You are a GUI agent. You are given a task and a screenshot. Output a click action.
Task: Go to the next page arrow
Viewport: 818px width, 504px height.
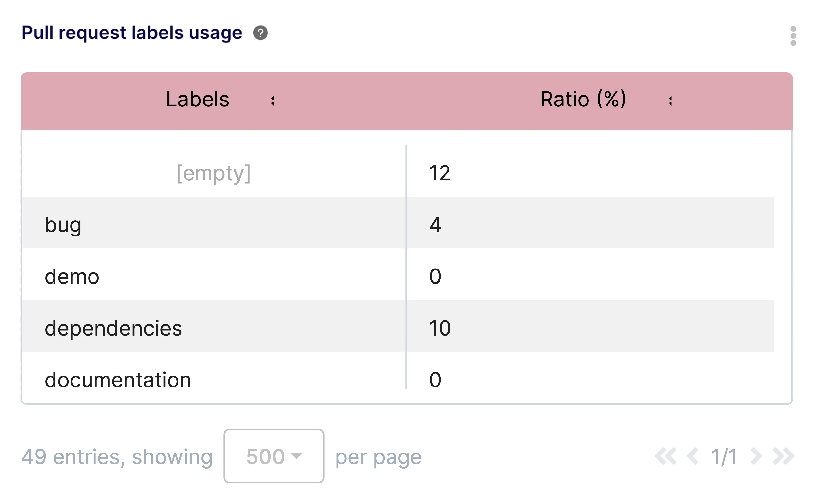pos(756,456)
